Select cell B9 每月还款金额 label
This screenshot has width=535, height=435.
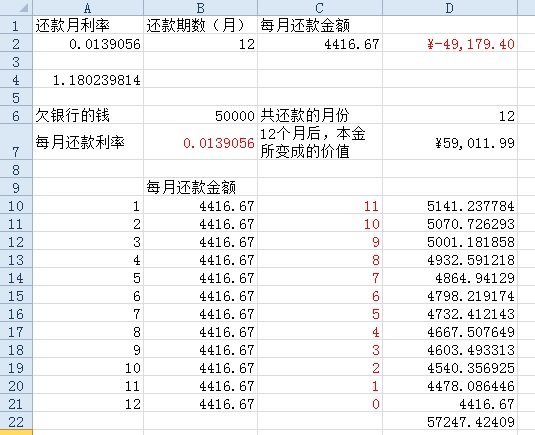(x=200, y=187)
